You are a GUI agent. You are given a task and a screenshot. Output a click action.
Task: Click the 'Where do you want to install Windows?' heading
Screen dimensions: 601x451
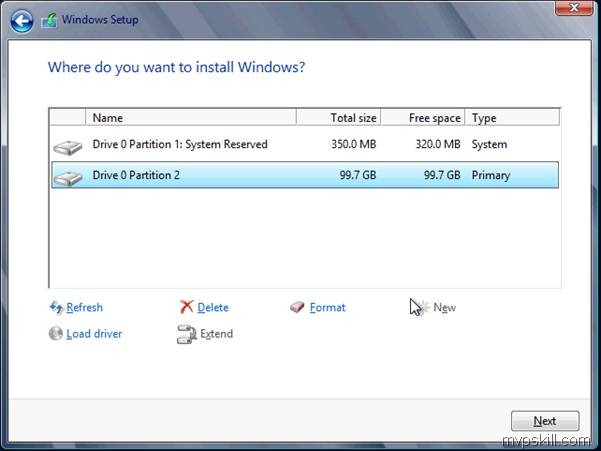(x=176, y=67)
